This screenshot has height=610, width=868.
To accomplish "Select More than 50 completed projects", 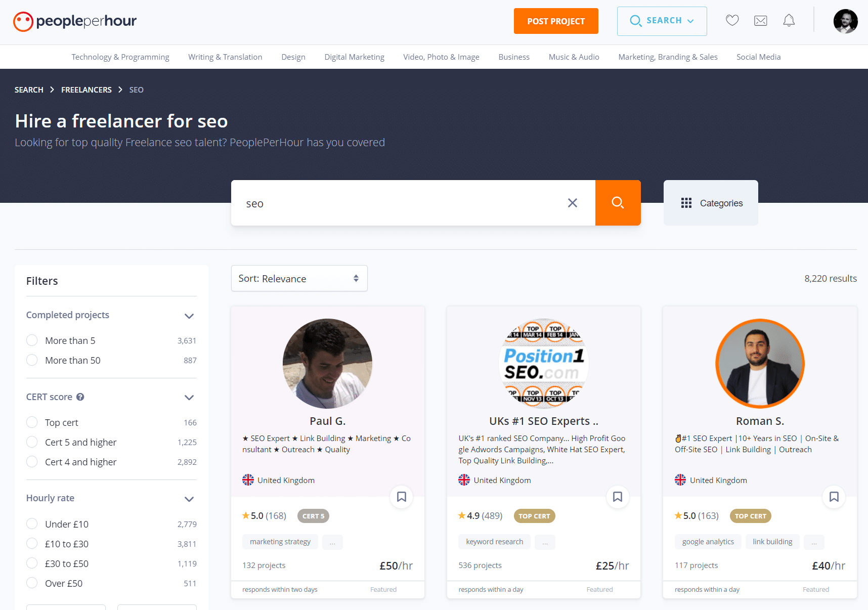I will 32,360.
